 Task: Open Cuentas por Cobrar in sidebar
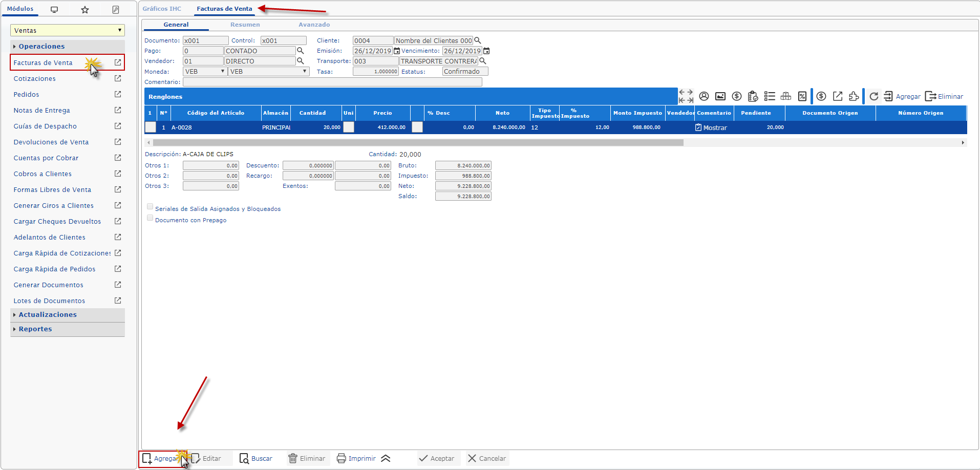[46, 158]
